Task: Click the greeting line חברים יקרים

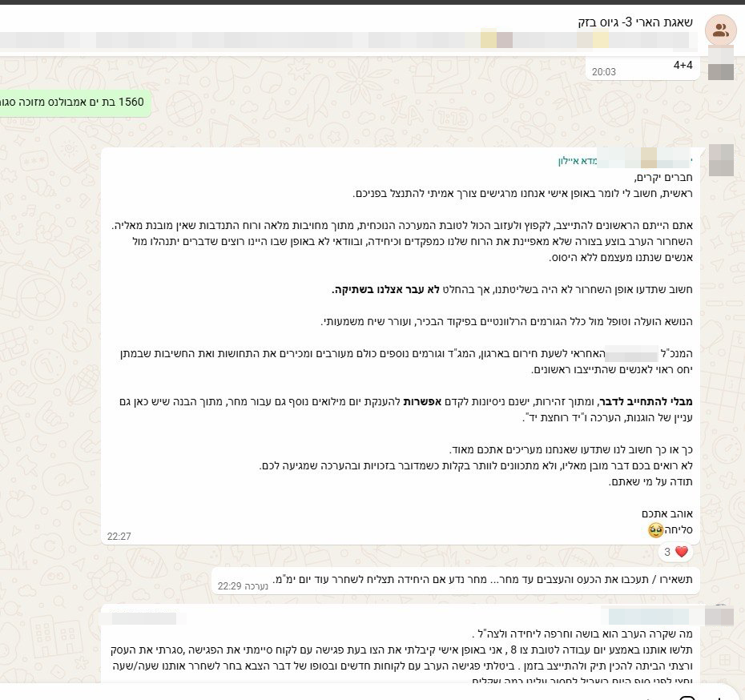Action: [x=663, y=178]
